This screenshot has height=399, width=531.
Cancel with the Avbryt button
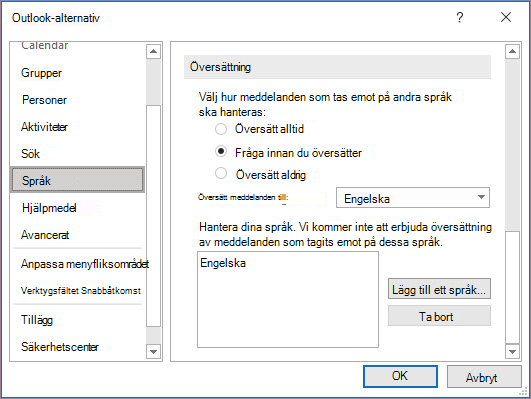click(x=484, y=377)
